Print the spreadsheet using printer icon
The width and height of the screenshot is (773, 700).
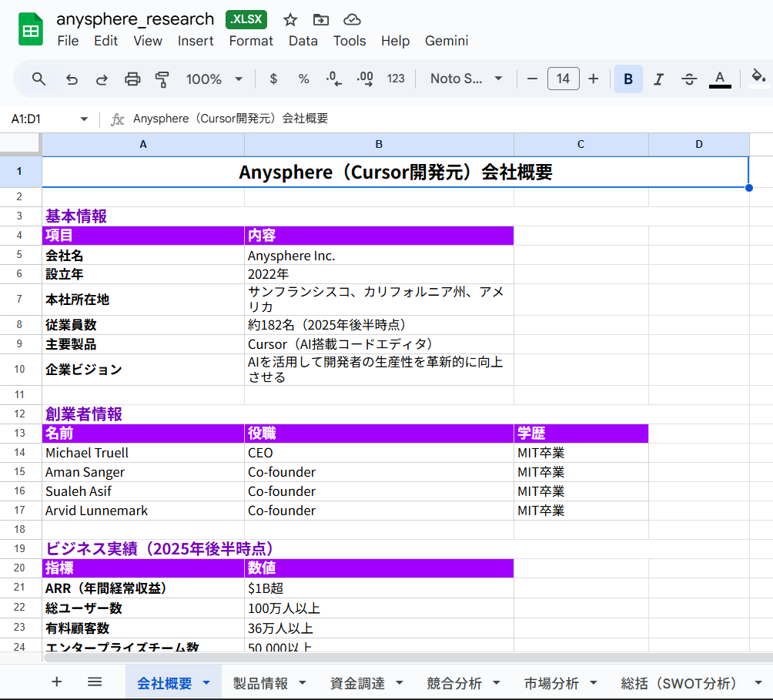click(x=132, y=79)
